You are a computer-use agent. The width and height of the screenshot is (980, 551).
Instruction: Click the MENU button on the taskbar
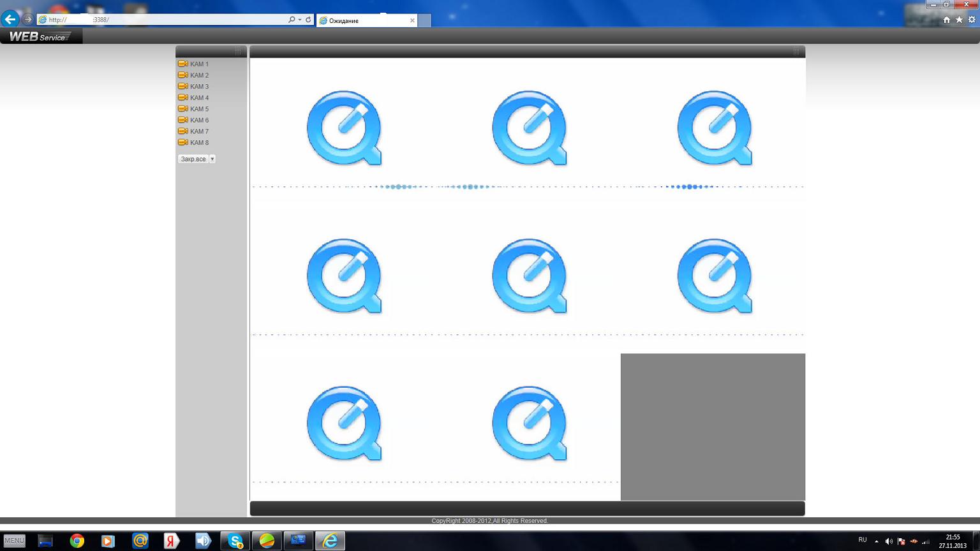pos(14,541)
